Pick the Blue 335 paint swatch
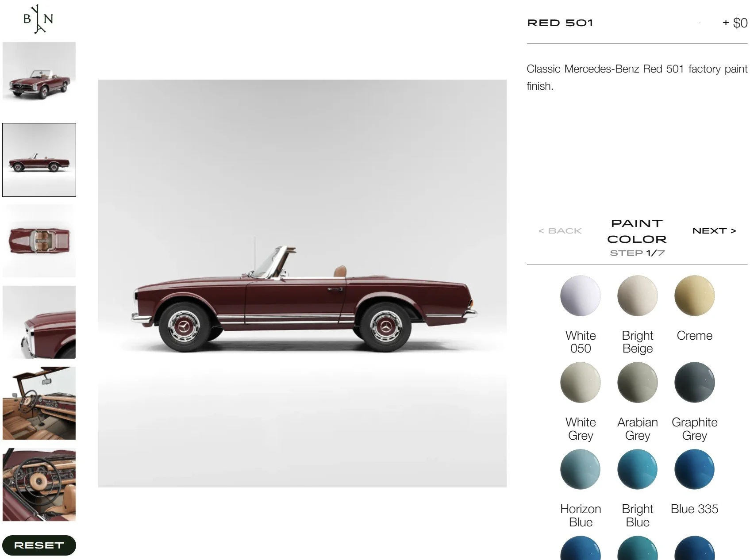Image resolution: width=750 pixels, height=560 pixels. pyautogui.click(x=694, y=469)
